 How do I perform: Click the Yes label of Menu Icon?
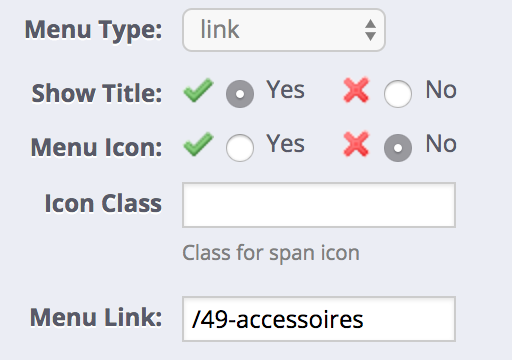tap(285, 144)
